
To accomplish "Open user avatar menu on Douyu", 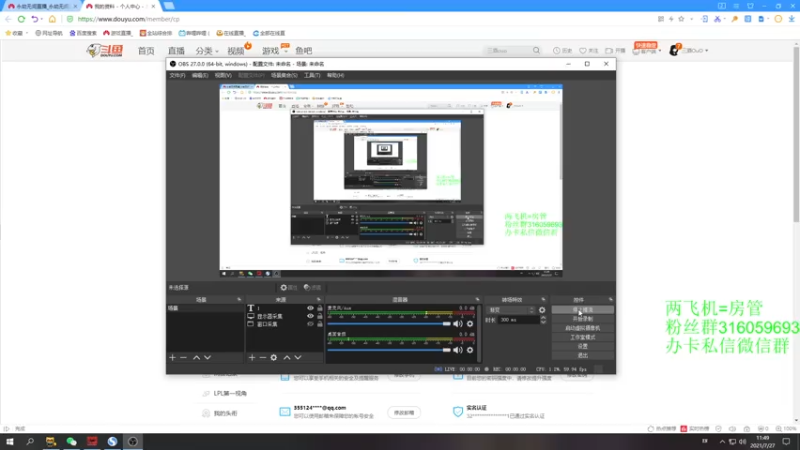I will (x=674, y=51).
